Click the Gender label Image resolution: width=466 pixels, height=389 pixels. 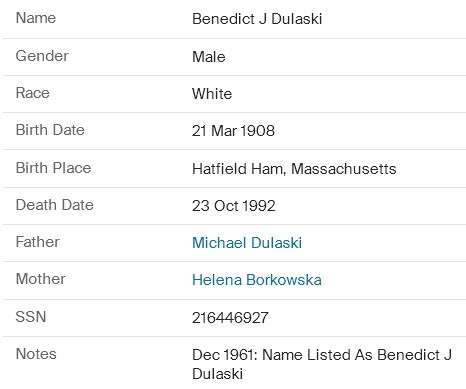tap(42, 56)
